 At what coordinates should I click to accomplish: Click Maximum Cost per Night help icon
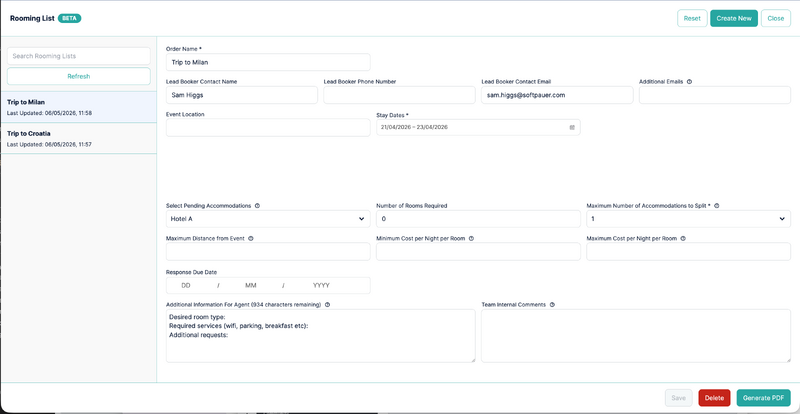click(683, 238)
